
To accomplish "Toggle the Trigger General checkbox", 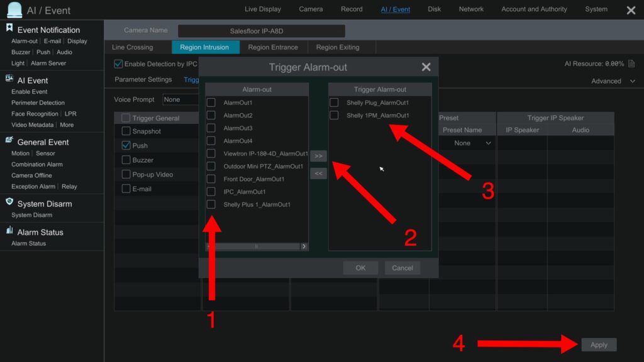I will point(126,118).
